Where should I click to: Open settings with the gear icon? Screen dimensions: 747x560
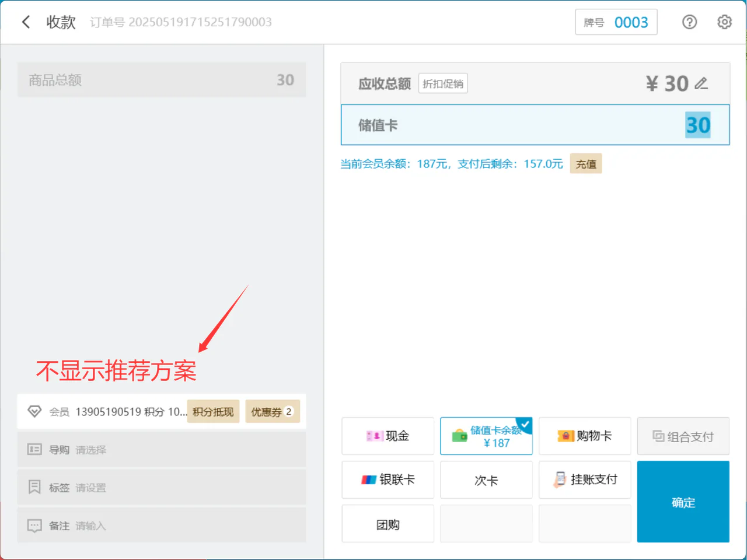pos(724,22)
